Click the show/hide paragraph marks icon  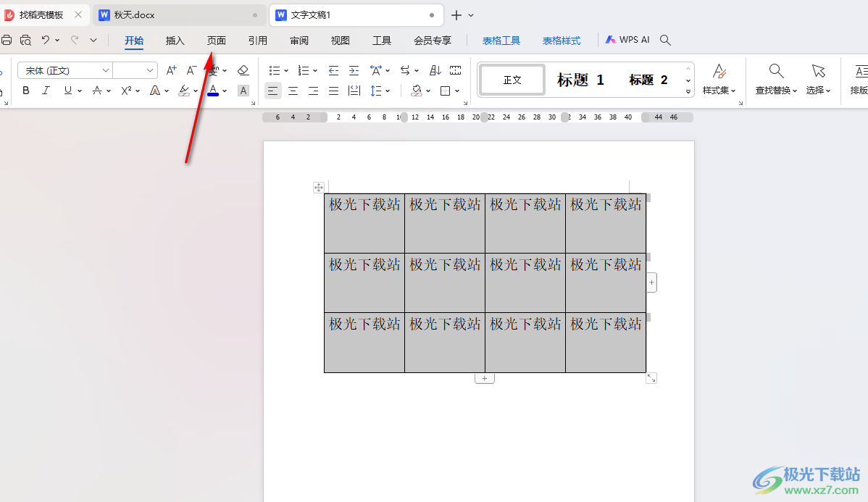coord(456,70)
